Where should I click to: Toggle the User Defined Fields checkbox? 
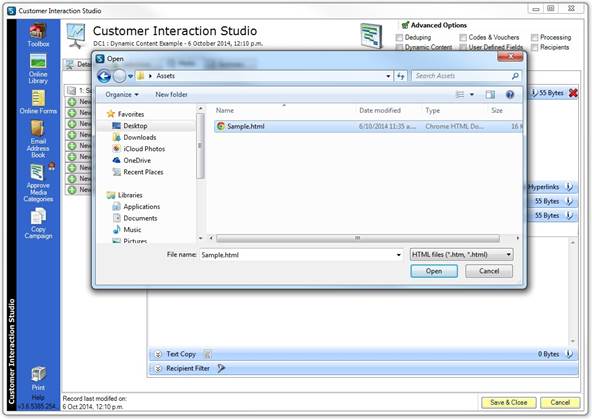tap(463, 47)
